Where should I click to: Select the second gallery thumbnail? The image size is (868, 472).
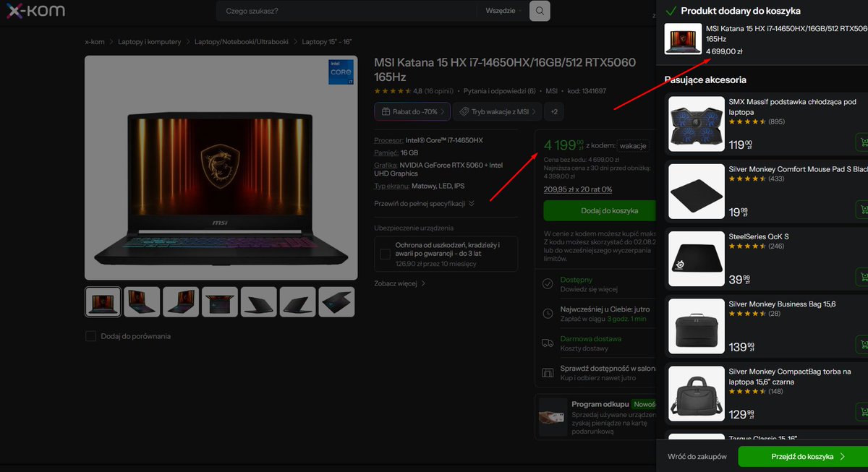tap(142, 301)
